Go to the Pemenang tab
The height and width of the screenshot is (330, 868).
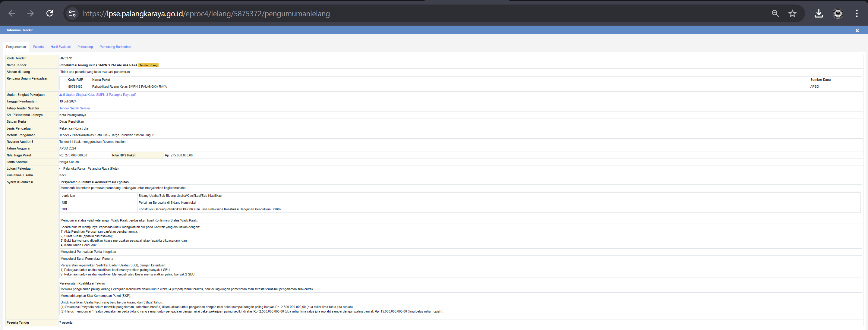85,47
